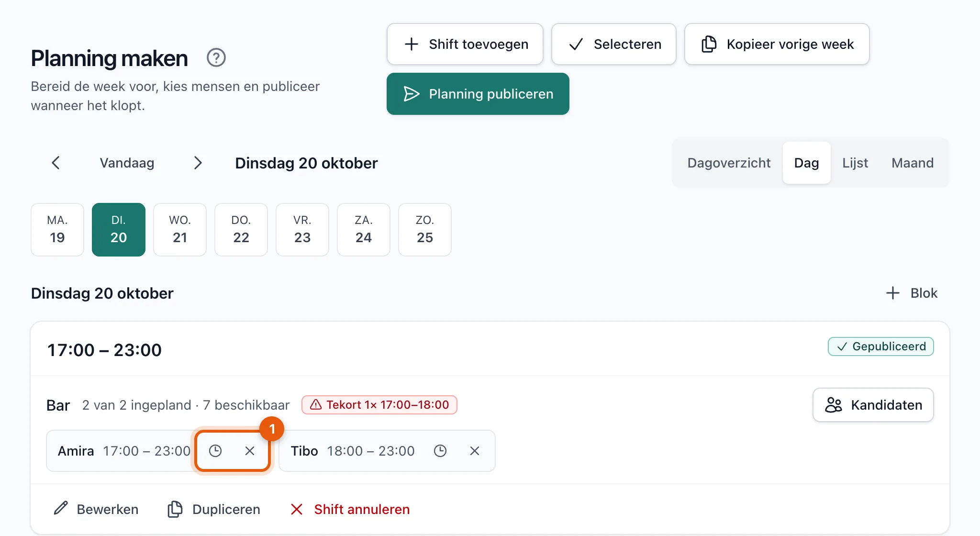Viewport: 980px width, 536px height.
Task: Click Kopieer vorige week button
Action: pyautogui.click(x=777, y=44)
